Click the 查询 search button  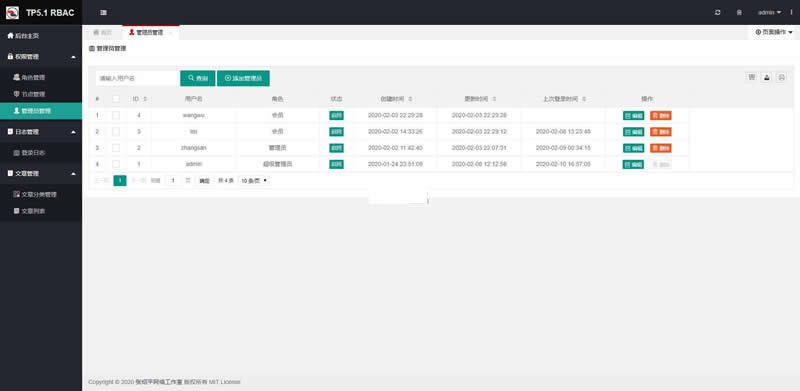[198, 78]
